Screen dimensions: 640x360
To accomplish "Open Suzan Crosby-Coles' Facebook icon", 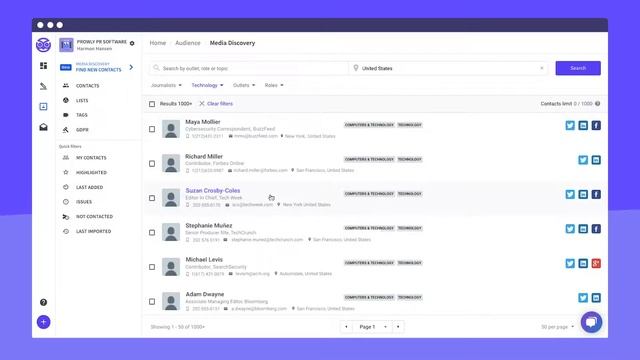I will pos(596,194).
